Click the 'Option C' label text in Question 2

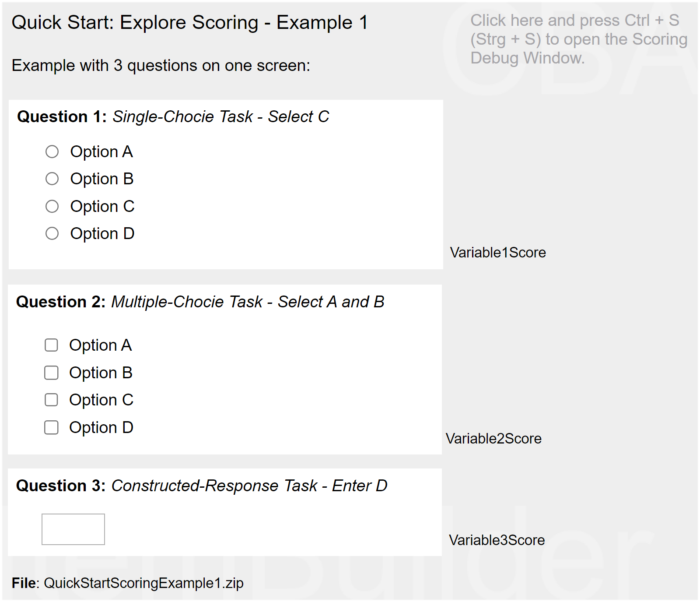click(101, 400)
